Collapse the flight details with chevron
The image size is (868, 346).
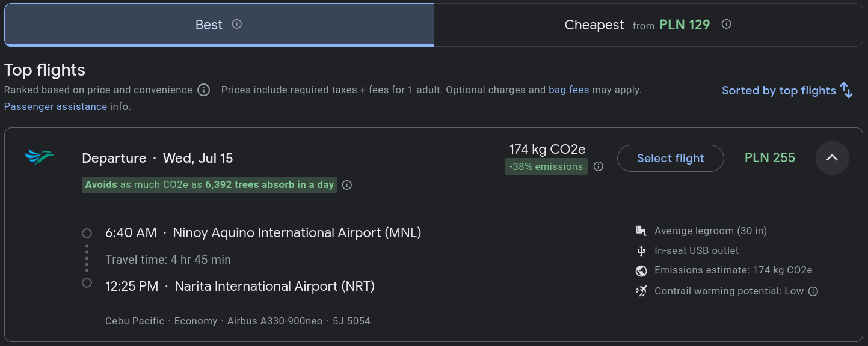coord(833,158)
